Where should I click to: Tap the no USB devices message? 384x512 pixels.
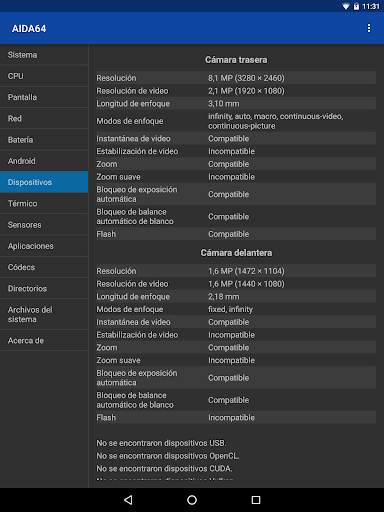pyautogui.click(x=161, y=443)
